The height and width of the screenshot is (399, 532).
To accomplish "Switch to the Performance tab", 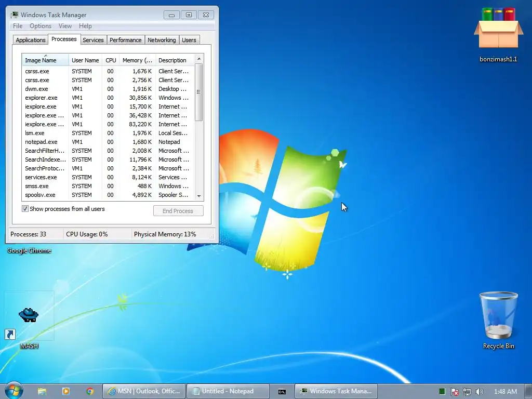I will click(126, 40).
